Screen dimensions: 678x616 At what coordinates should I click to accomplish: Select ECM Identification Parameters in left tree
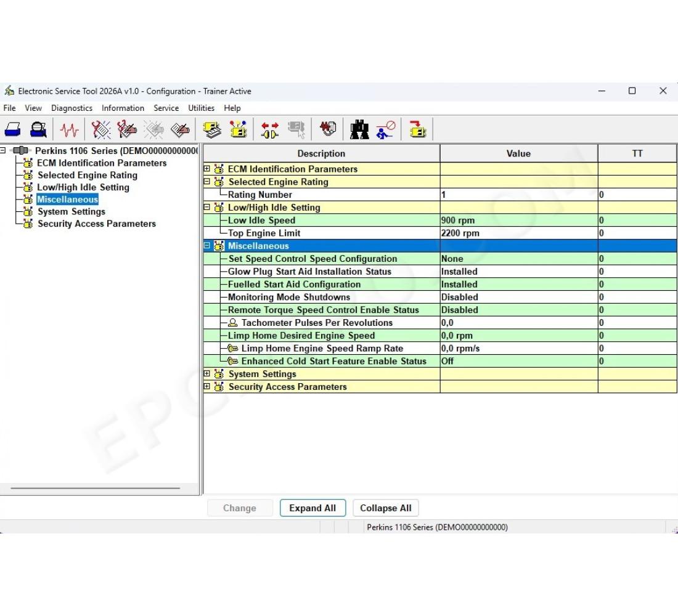(102, 163)
